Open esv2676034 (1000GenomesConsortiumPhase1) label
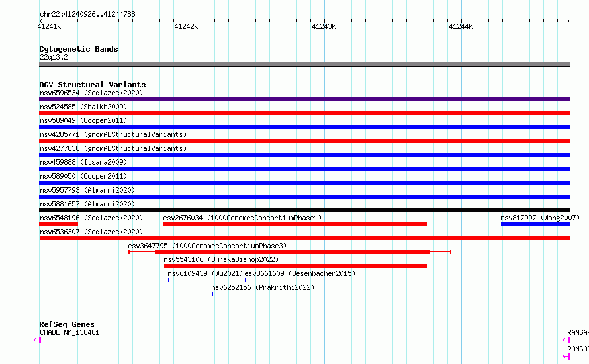Screen dimensions: 589x364 (x=242, y=218)
